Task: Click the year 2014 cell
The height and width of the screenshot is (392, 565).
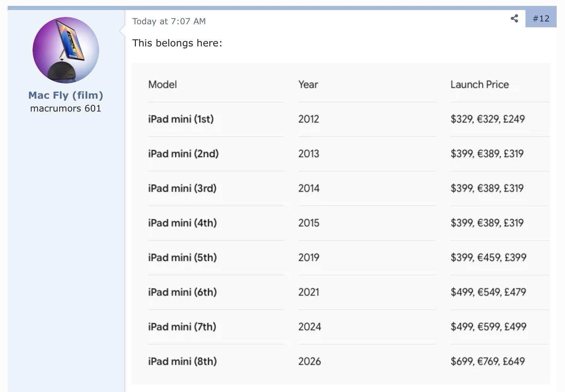Action: 309,188
